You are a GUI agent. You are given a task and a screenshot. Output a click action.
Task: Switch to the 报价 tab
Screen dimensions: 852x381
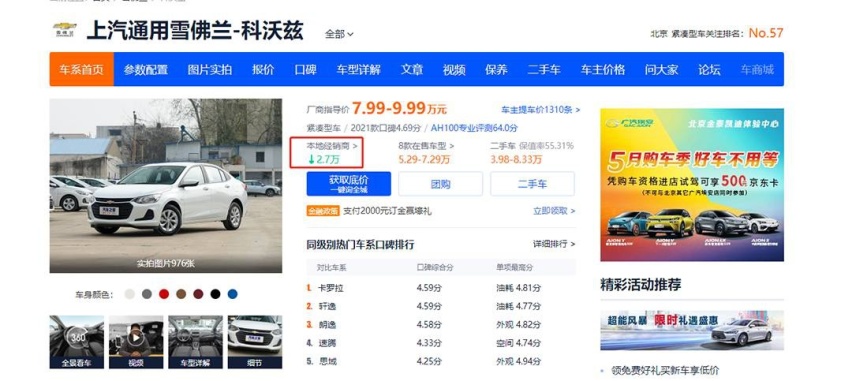pos(263,70)
